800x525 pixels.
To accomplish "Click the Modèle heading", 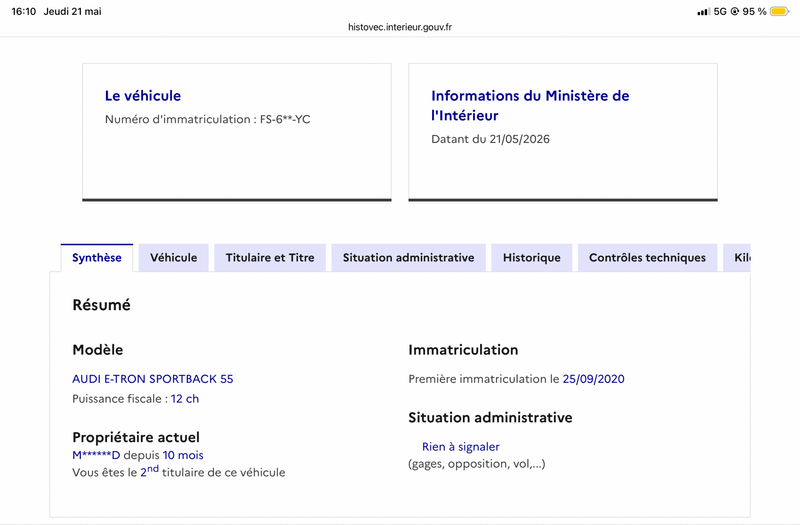I will pyautogui.click(x=97, y=350).
